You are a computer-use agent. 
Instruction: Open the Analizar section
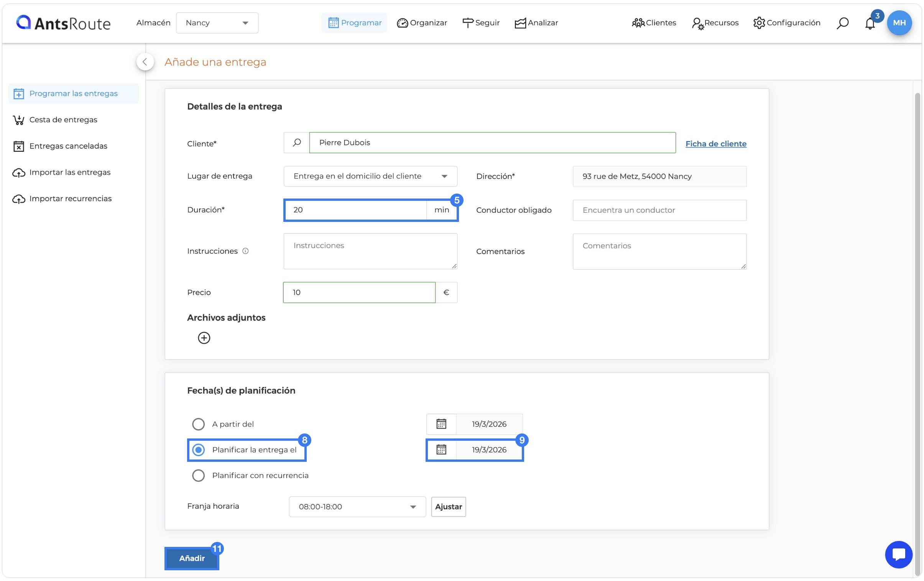tap(536, 23)
